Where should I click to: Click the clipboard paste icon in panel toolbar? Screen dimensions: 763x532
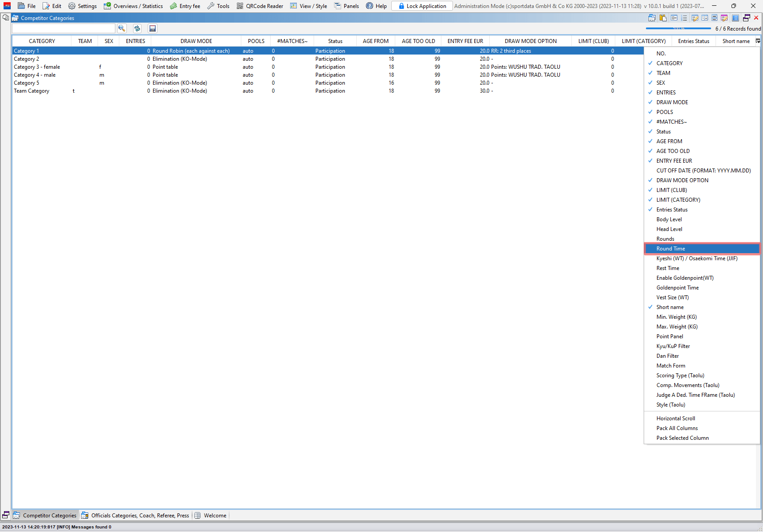[663, 18]
